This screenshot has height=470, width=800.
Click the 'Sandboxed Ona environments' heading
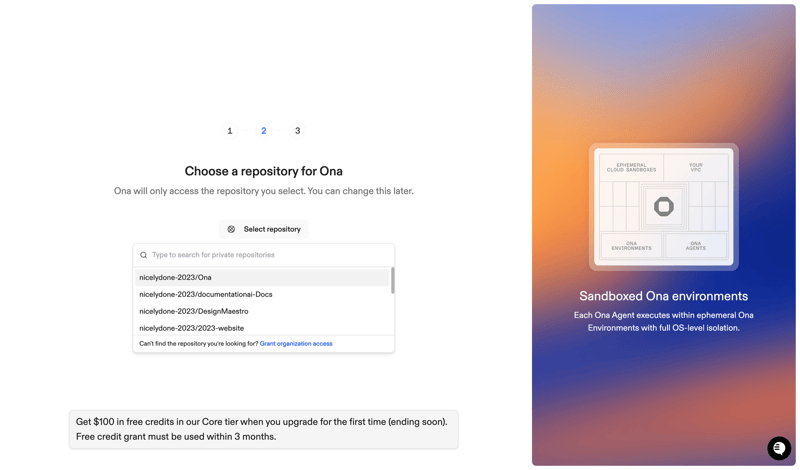[663, 296]
